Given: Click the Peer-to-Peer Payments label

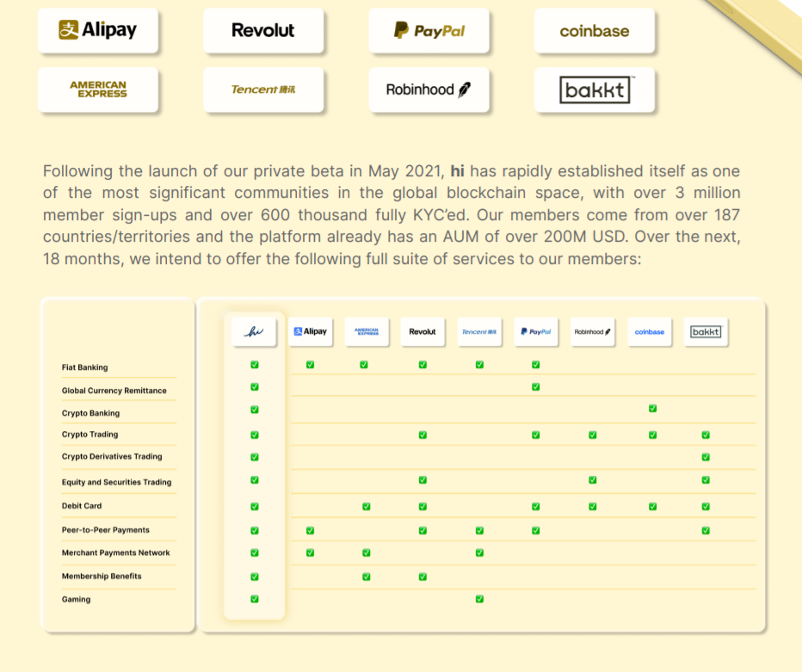Looking at the screenshot, I should click(106, 530).
